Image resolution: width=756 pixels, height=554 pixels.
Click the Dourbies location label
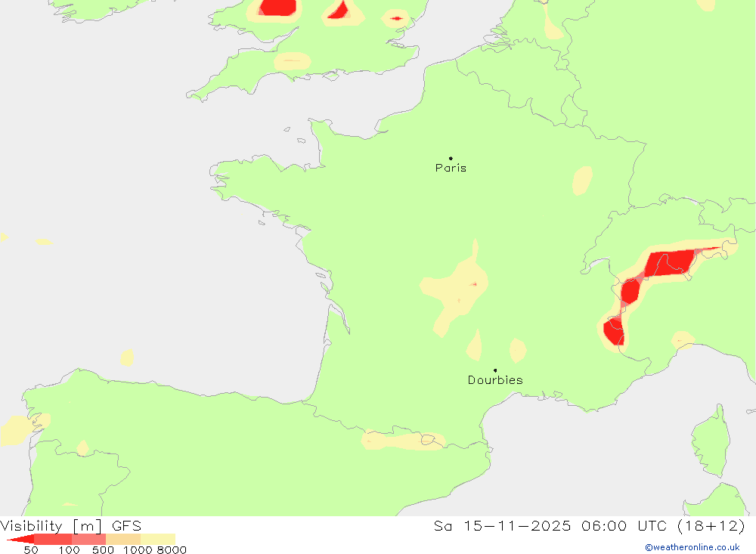495,380
